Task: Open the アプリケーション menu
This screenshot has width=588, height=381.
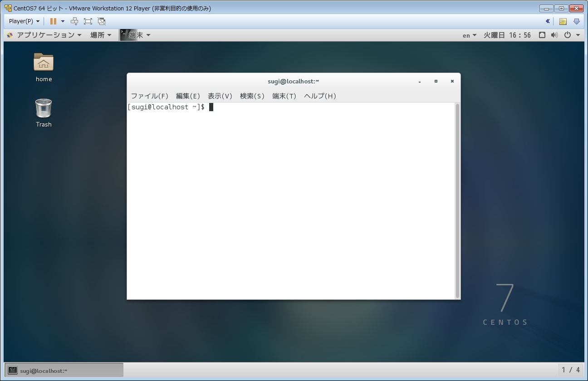Action: click(x=44, y=35)
